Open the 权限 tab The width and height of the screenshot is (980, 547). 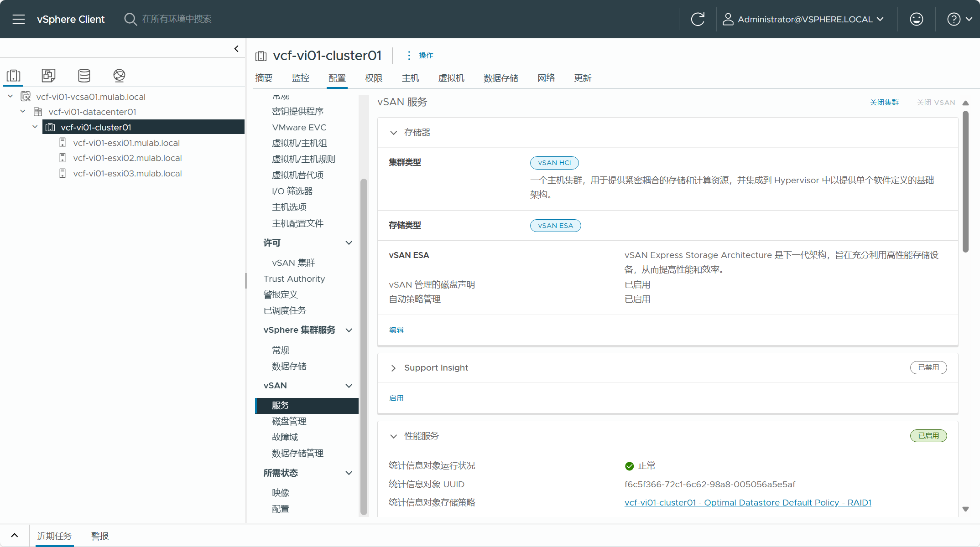374,78
